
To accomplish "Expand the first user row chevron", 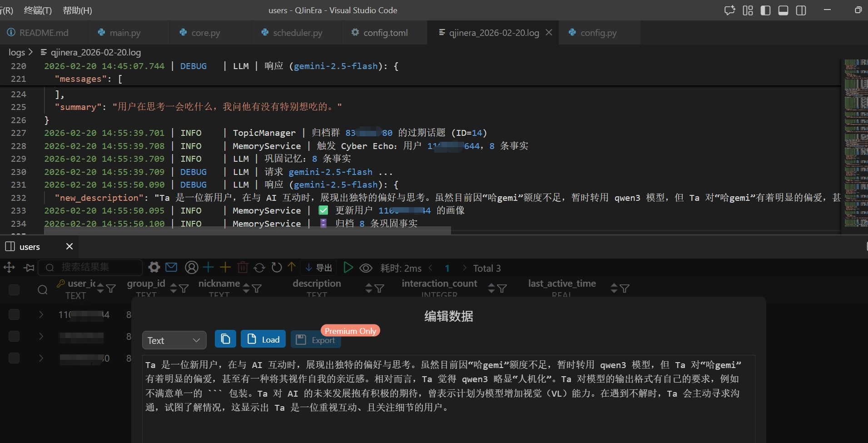I will pyautogui.click(x=41, y=314).
